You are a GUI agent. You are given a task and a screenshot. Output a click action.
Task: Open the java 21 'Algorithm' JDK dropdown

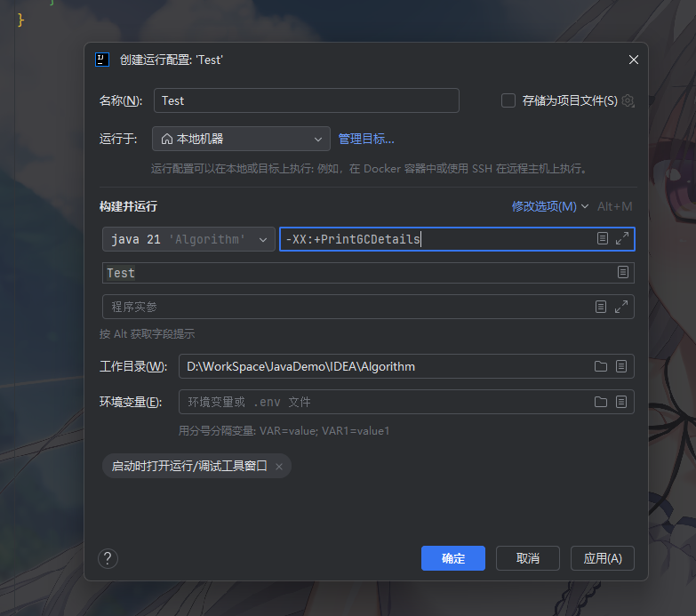[188, 240]
